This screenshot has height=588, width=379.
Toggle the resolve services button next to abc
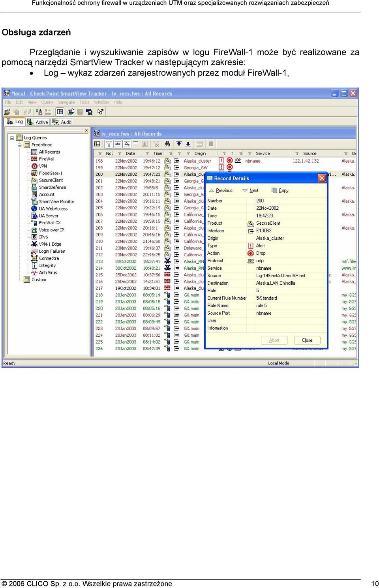(127, 144)
